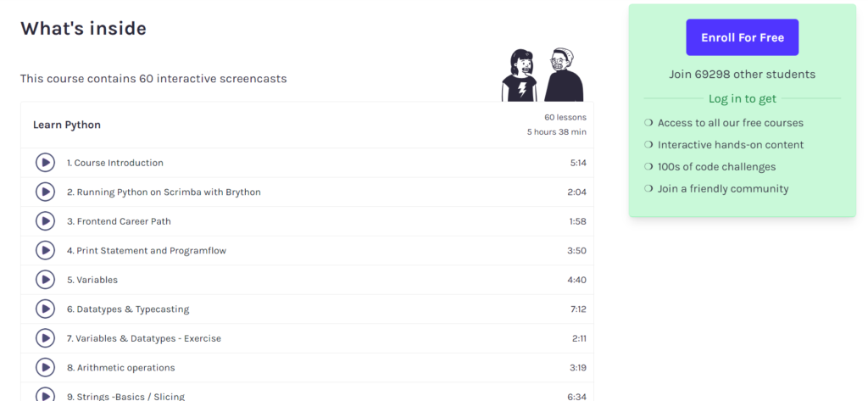Open 8. Arithmetic operations lesson title
Screen dimensions: 868x401
tap(120, 368)
